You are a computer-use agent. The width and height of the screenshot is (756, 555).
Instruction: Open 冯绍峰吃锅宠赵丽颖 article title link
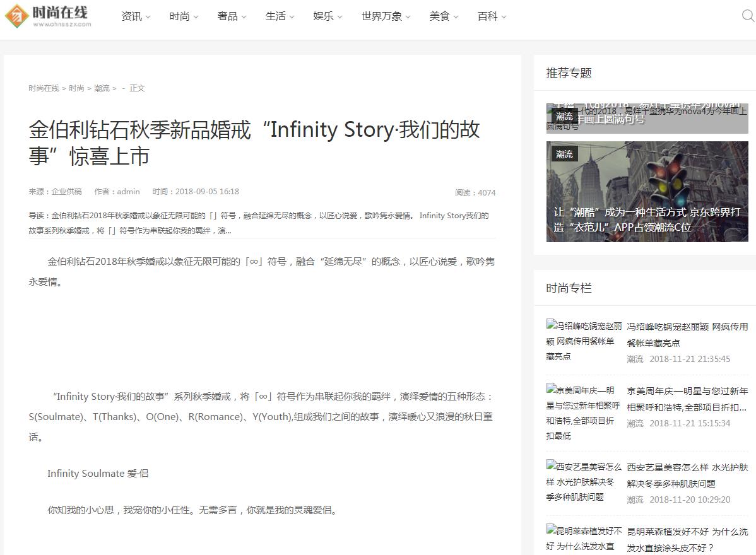[688, 334]
